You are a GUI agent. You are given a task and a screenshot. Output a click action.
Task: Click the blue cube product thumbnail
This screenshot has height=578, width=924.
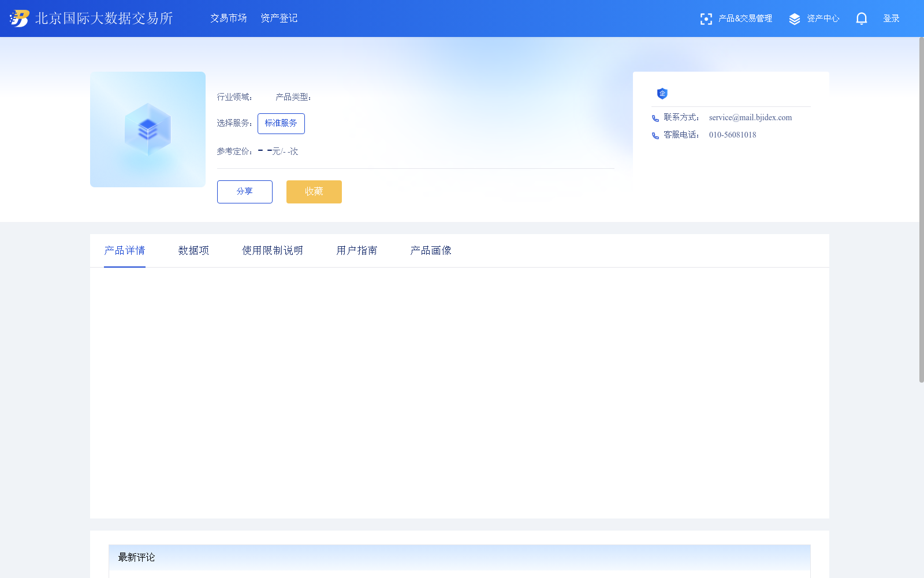(147, 129)
